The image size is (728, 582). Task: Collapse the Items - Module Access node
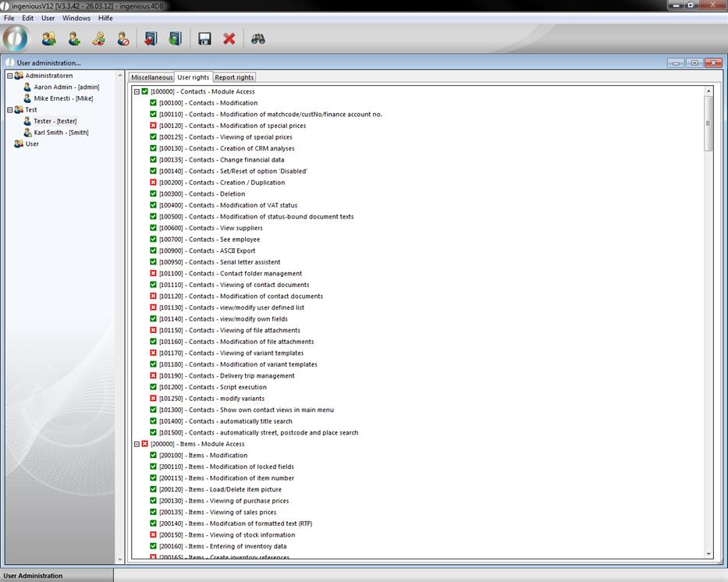tap(137, 444)
